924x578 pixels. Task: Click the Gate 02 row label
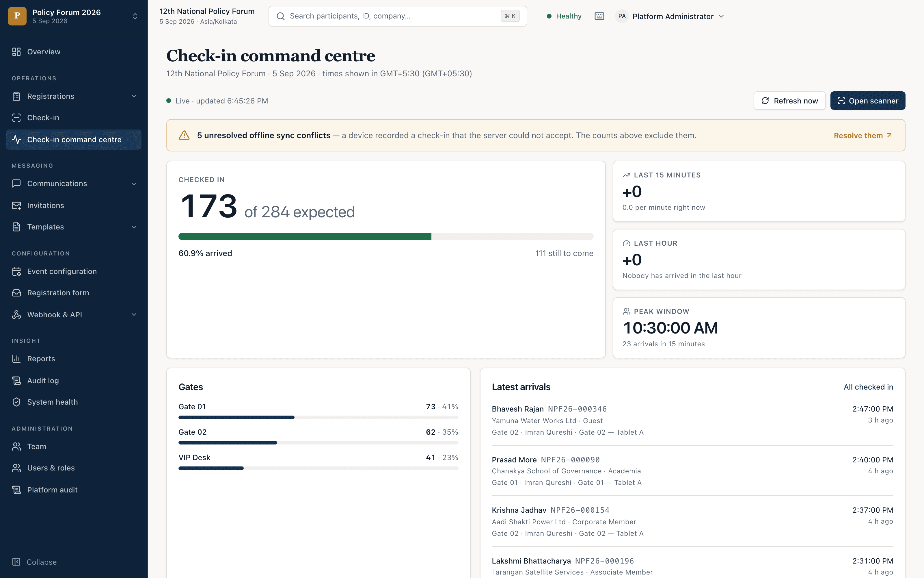(x=192, y=432)
